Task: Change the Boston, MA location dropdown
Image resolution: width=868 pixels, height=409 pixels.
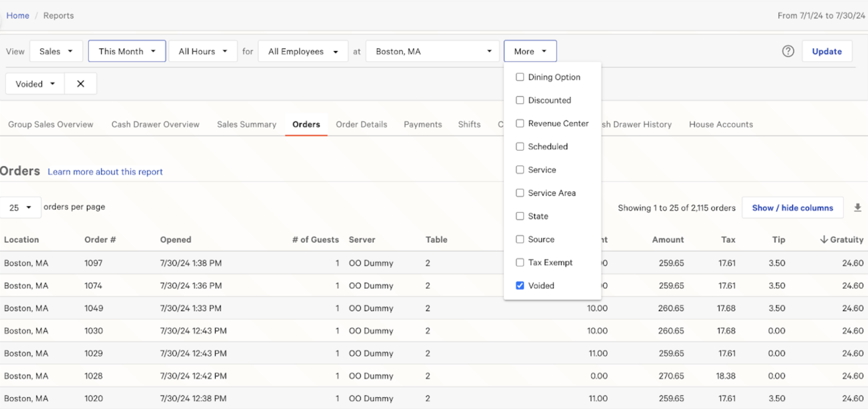Action: [432, 51]
